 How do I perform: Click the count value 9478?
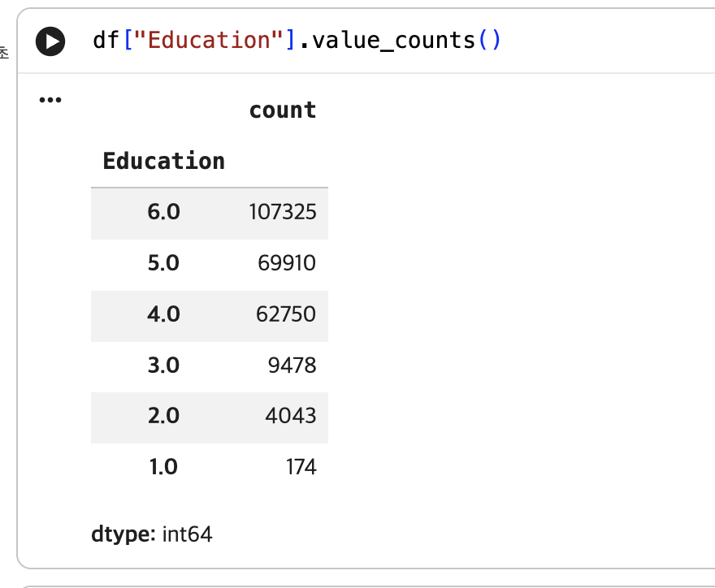point(292,365)
